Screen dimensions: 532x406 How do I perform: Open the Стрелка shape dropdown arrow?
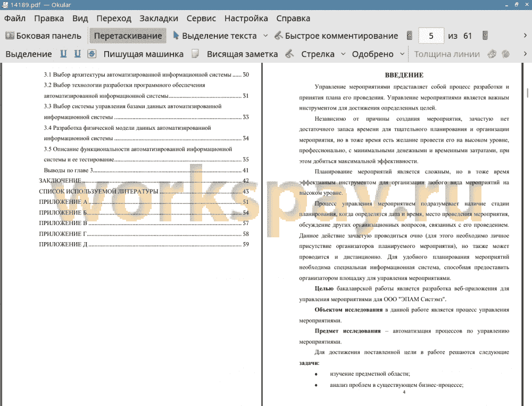click(x=343, y=54)
